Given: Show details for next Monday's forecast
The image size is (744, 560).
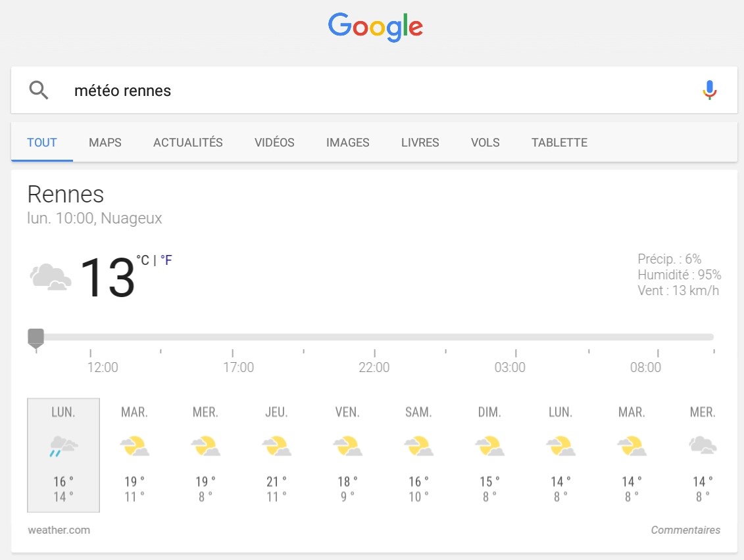Looking at the screenshot, I should 560,454.
